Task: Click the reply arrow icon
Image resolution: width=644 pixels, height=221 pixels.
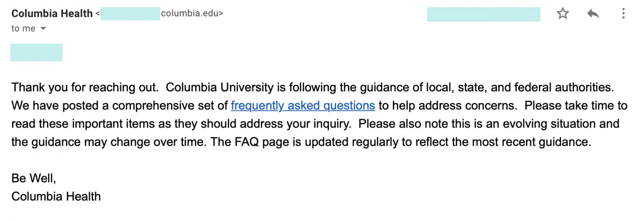Action: pos(593,14)
